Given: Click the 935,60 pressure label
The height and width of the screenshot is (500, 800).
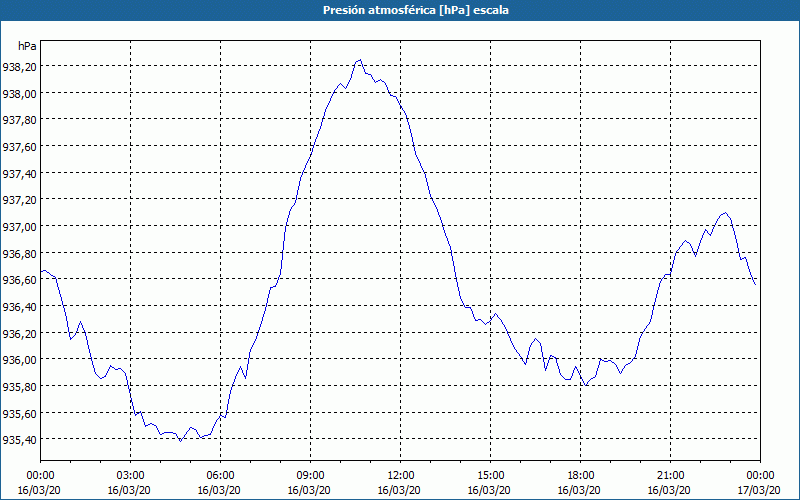Looking at the screenshot, I should point(19,413).
